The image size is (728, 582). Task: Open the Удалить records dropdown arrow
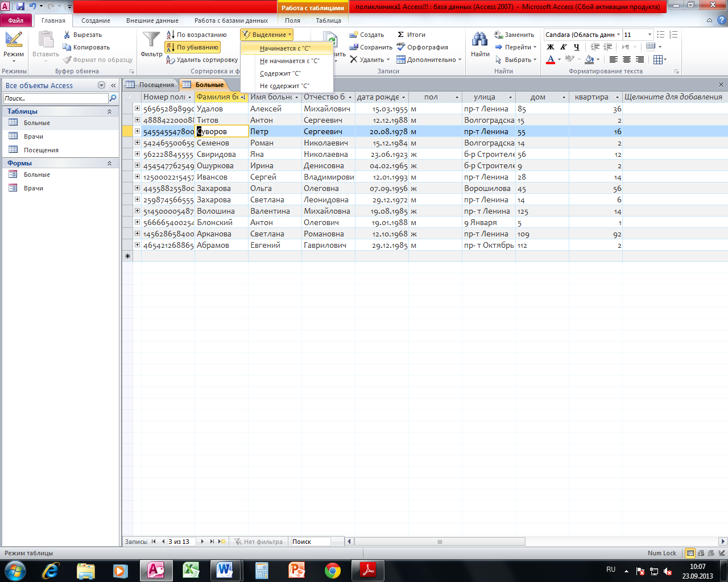[388, 60]
